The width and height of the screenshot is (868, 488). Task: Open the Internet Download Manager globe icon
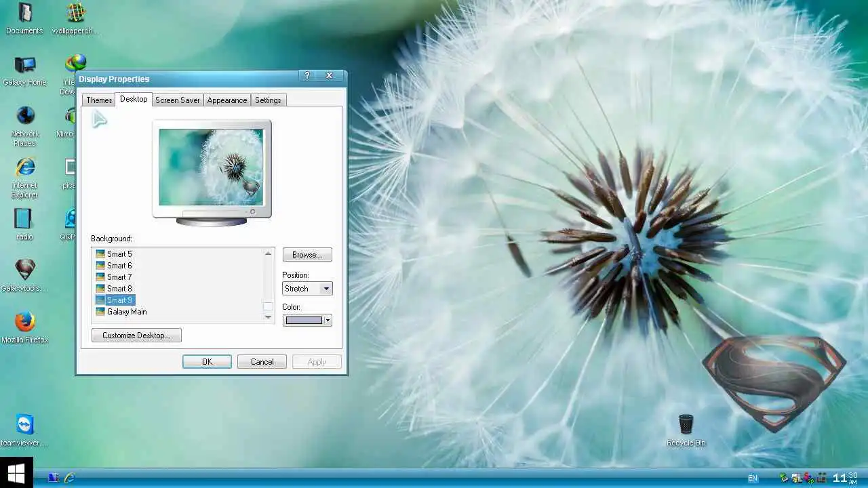click(x=75, y=63)
